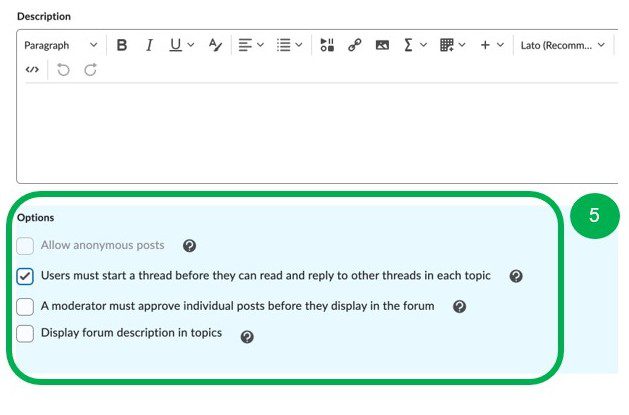Enable moderator must approve posts checkbox

(25, 306)
